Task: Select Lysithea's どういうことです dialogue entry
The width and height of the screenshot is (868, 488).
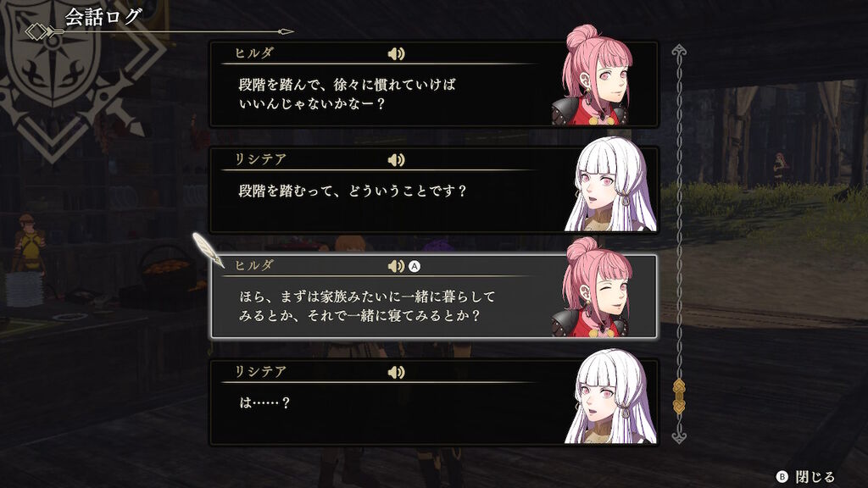Action: click(433, 190)
